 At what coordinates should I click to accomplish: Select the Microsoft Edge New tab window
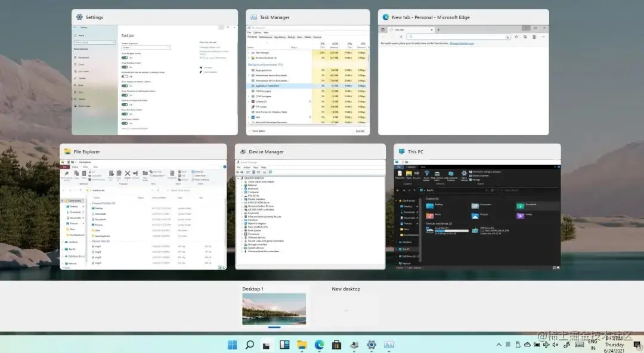pos(463,72)
